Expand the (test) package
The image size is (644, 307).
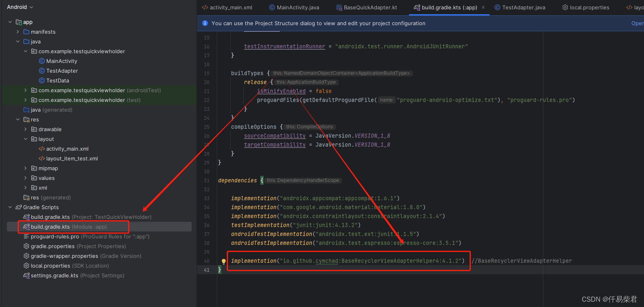tap(26, 100)
